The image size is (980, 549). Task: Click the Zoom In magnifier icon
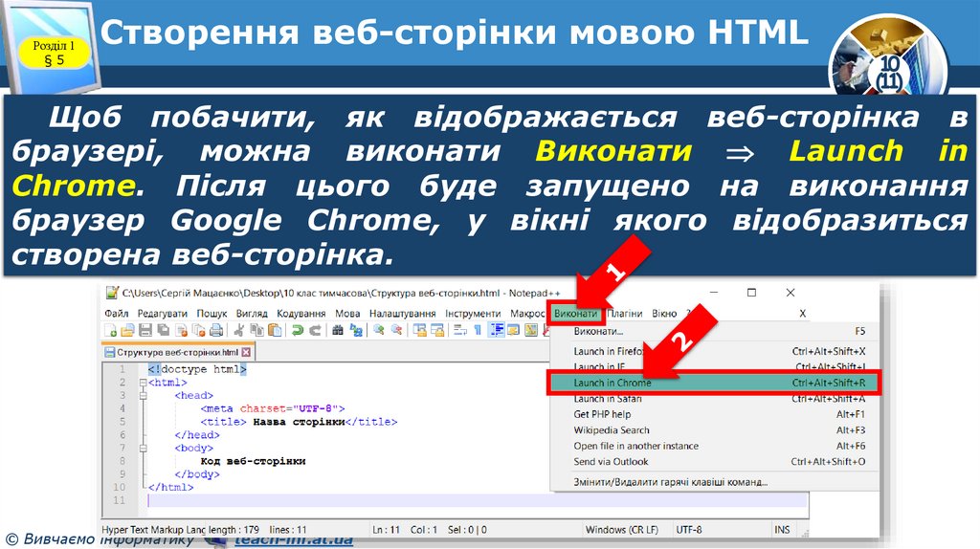tap(379, 330)
